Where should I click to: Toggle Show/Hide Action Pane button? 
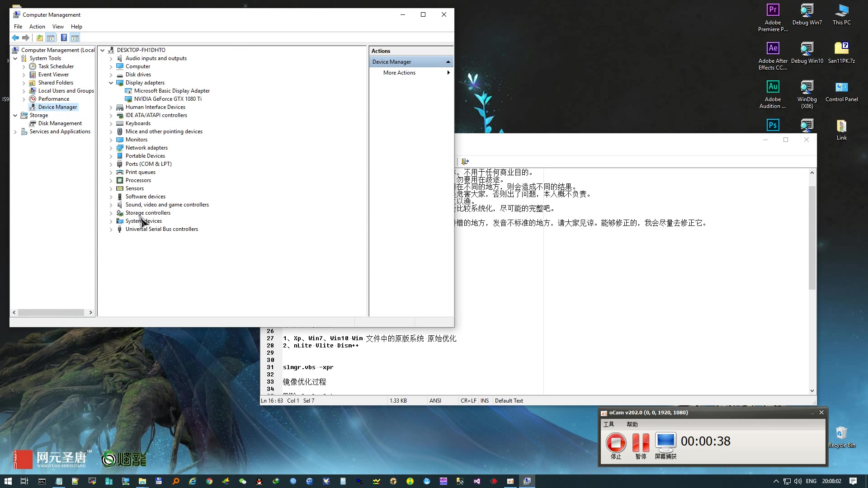pyautogui.click(x=75, y=38)
